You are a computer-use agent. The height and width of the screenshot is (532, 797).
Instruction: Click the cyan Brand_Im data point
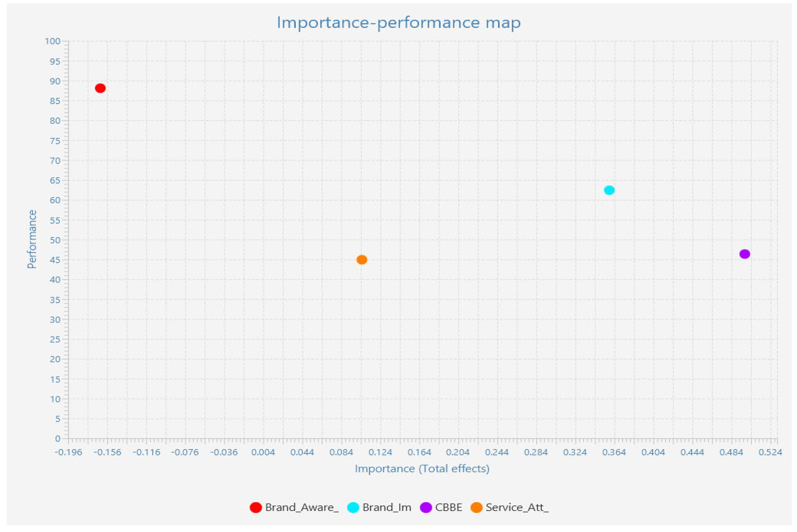(609, 190)
